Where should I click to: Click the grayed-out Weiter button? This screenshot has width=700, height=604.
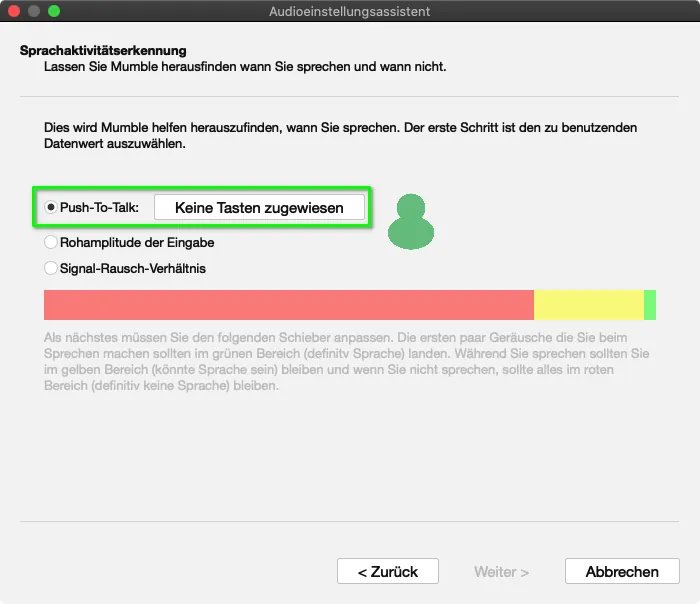(x=501, y=572)
